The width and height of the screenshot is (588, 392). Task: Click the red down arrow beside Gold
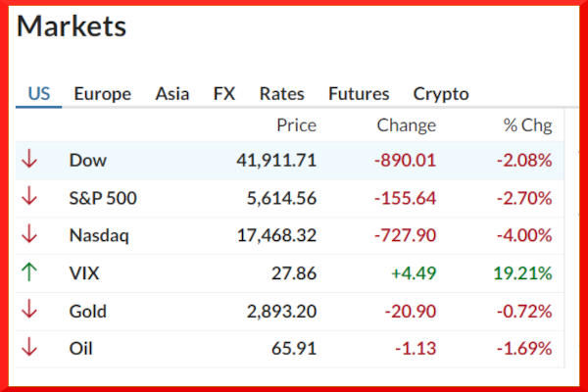tap(29, 312)
